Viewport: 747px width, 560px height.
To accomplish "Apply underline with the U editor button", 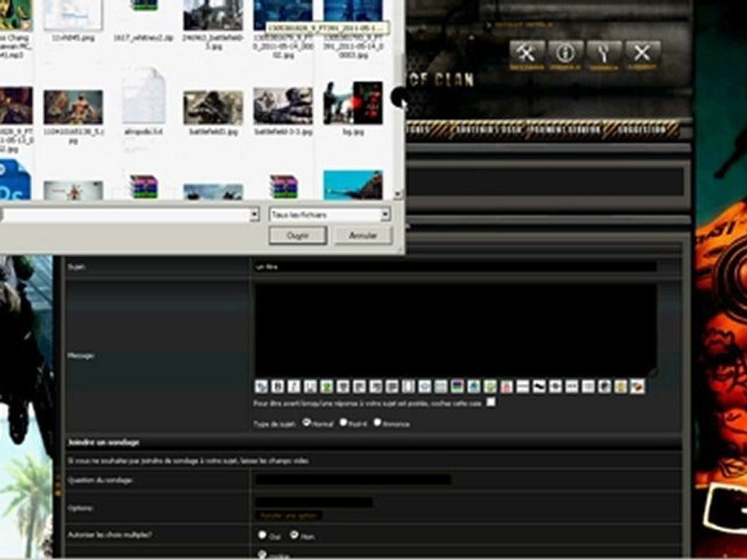I will (x=310, y=387).
